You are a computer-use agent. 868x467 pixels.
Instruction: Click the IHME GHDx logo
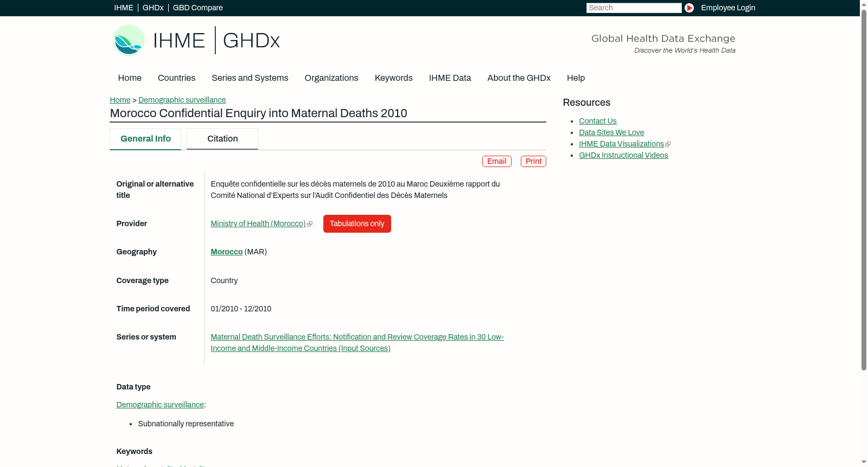coord(196,40)
